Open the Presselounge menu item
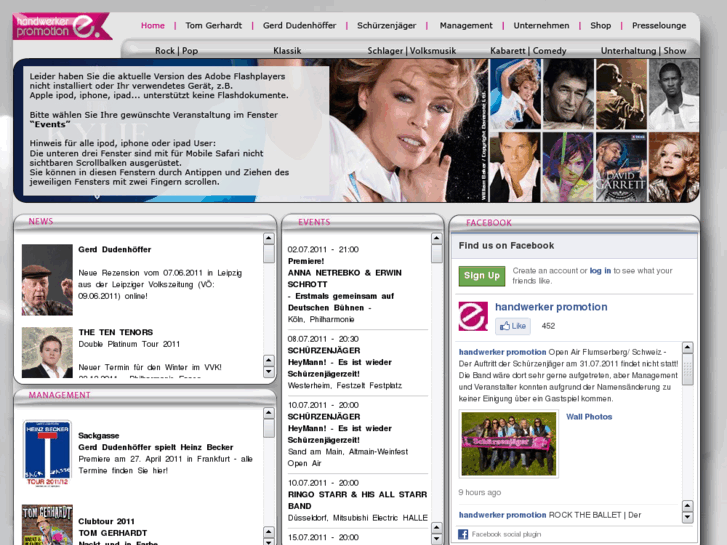This screenshot has height=545, width=727. 659,26
